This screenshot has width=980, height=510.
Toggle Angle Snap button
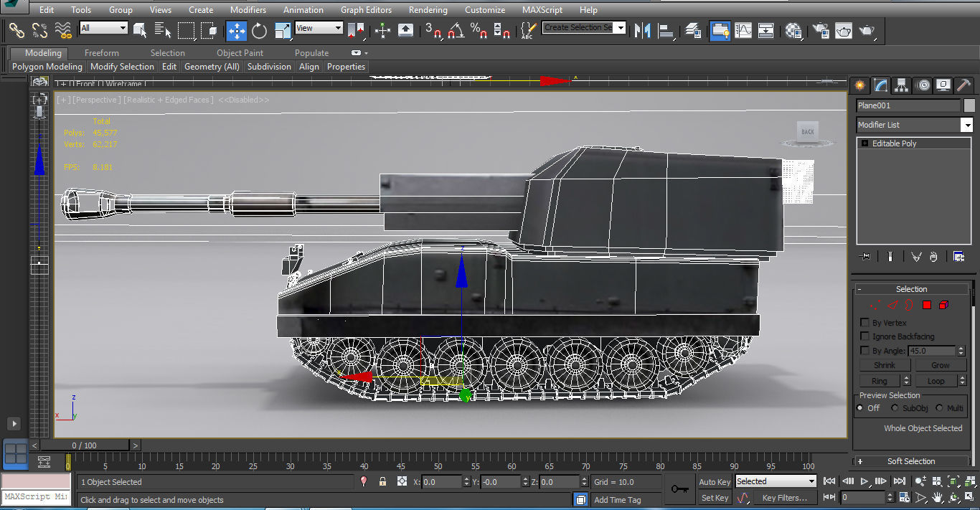[x=456, y=30]
